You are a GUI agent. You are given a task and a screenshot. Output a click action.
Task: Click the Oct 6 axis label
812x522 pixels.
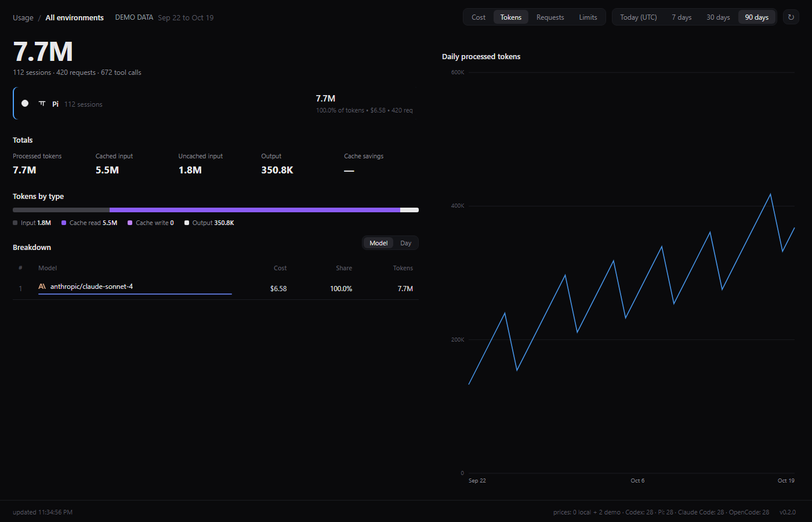tap(637, 480)
